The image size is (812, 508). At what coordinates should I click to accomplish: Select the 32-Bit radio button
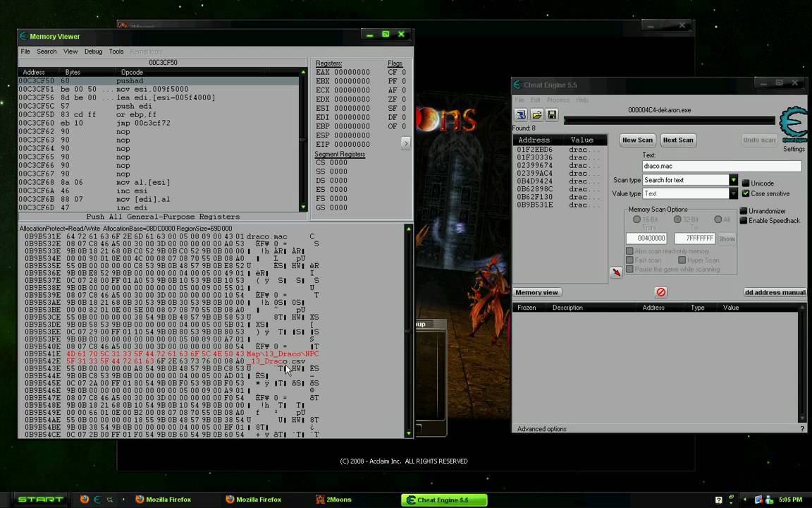pos(677,219)
